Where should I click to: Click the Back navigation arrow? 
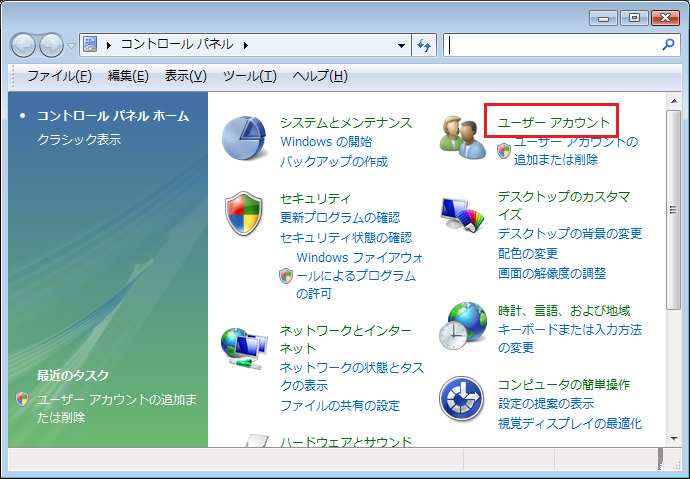pyautogui.click(x=23, y=45)
